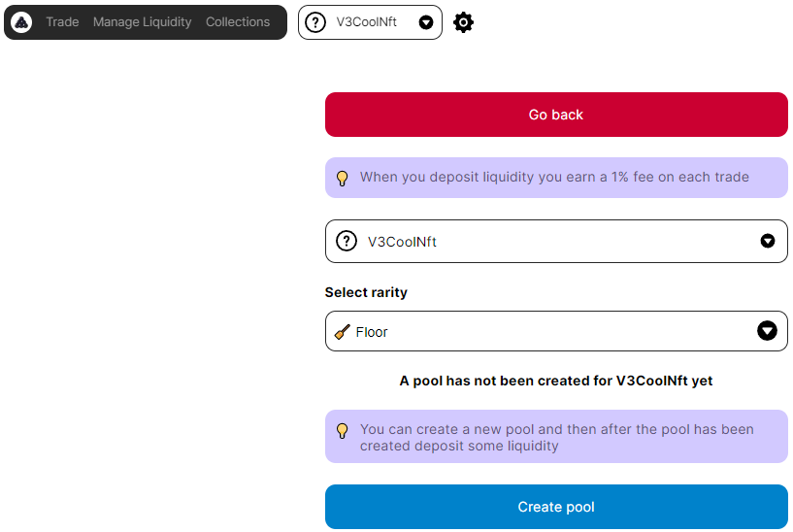Click the create new pool tip text

click(556, 437)
